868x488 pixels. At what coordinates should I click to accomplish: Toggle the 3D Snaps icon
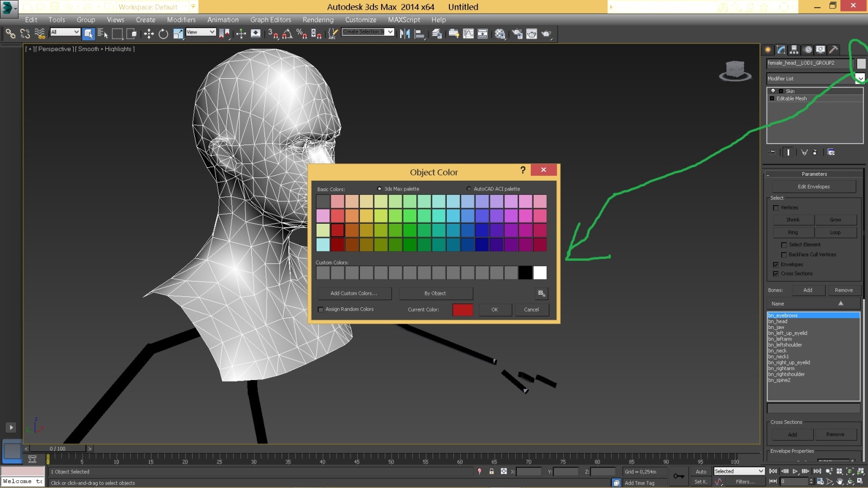(x=273, y=34)
